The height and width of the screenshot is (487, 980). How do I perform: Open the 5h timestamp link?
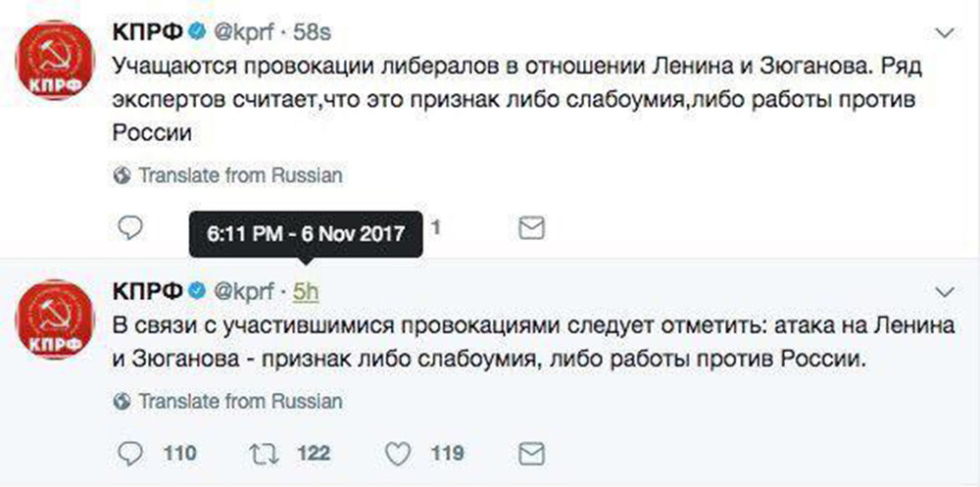tap(306, 291)
